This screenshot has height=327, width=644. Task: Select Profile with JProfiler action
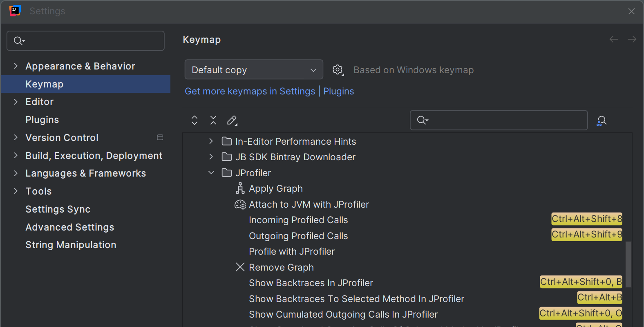pyautogui.click(x=292, y=251)
